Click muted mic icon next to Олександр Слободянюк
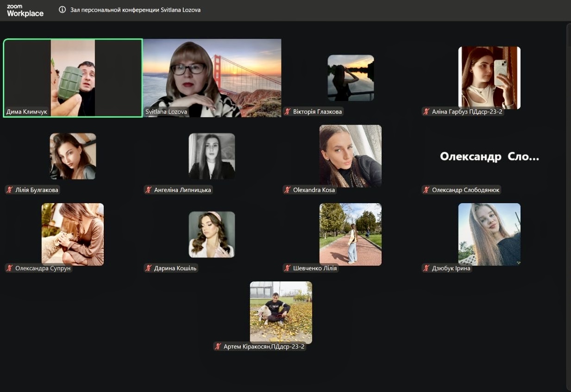Viewport: 571px width, 392px height. pos(427,190)
